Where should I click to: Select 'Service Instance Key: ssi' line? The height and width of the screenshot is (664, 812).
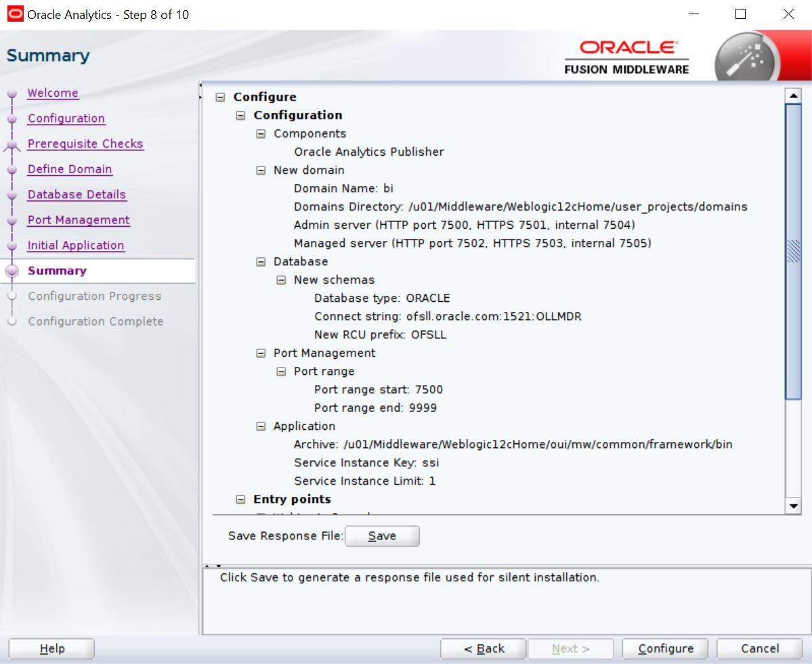tap(366, 463)
